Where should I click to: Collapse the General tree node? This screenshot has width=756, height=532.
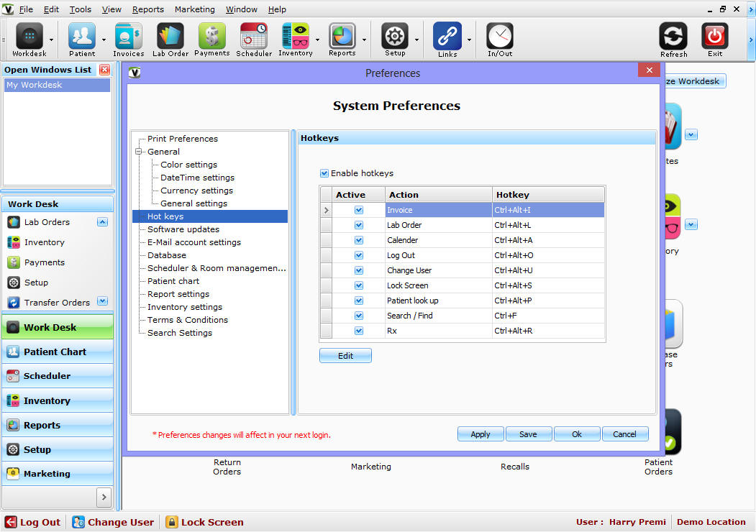click(139, 152)
